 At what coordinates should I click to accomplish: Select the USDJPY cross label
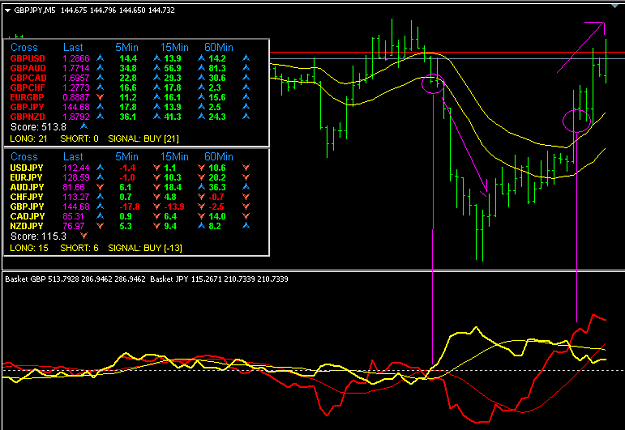(27, 168)
